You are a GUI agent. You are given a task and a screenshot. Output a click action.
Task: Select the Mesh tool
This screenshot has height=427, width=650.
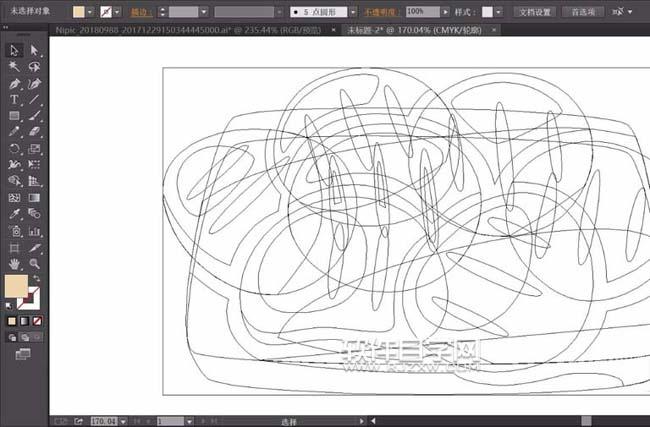14,197
